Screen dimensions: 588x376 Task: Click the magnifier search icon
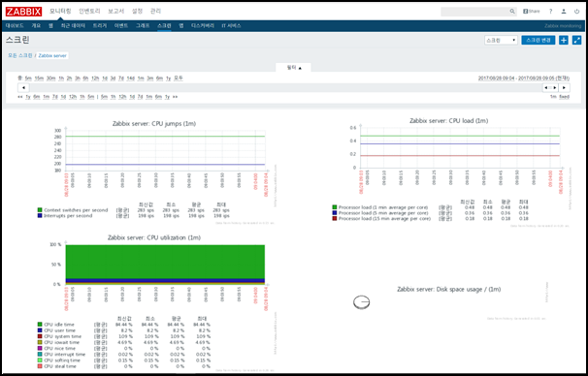click(512, 12)
